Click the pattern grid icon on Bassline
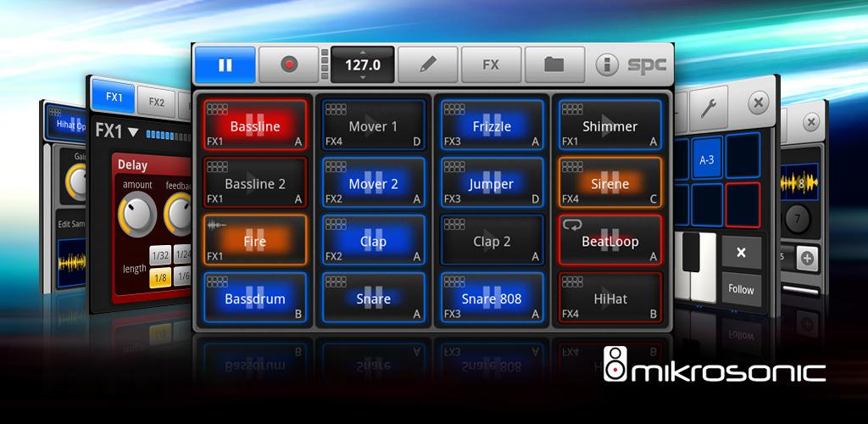 tap(217, 109)
